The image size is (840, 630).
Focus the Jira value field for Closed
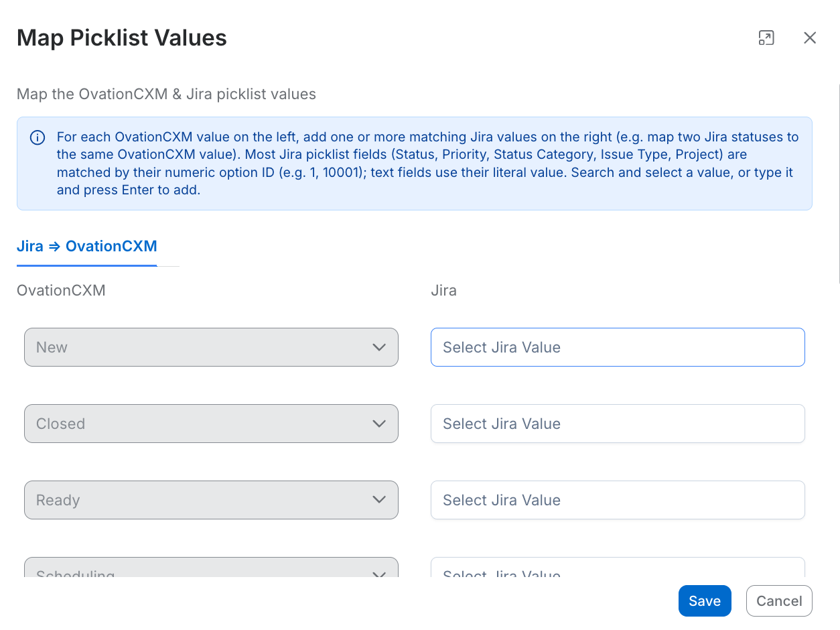tap(618, 424)
